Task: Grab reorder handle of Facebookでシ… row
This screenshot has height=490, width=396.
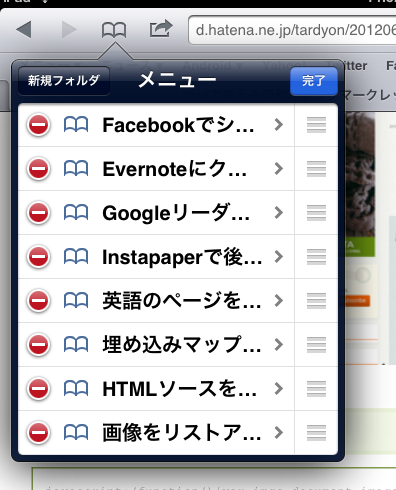Action: 316,125
